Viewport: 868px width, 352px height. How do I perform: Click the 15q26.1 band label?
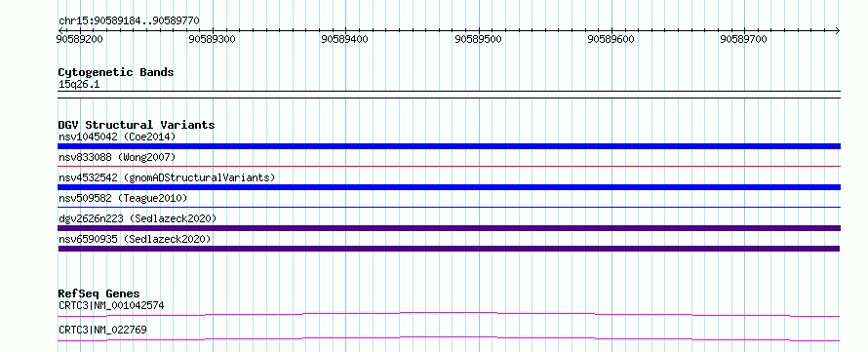click(79, 85)
